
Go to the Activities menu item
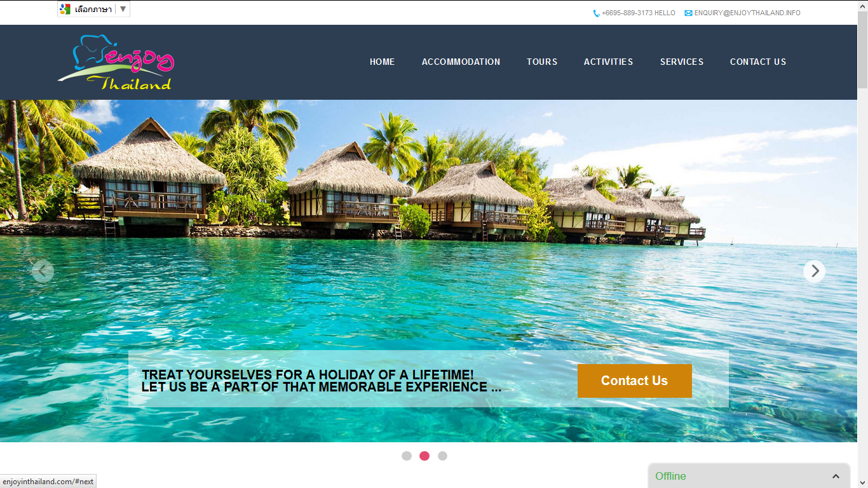(x=608, y=62)
